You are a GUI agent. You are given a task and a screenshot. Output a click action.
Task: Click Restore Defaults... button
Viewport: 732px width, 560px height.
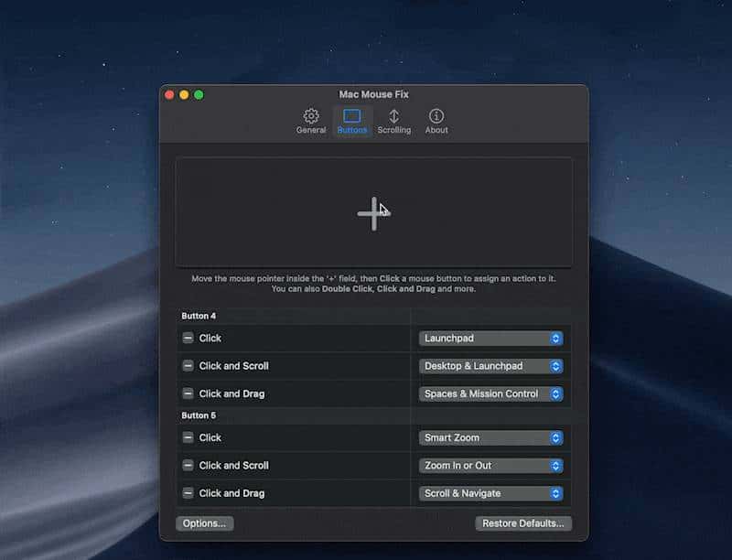(x=523, y=523)
